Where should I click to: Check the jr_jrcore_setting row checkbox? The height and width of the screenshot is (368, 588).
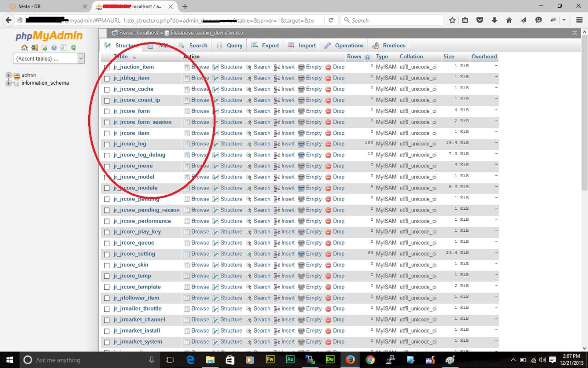pos(107,254)
